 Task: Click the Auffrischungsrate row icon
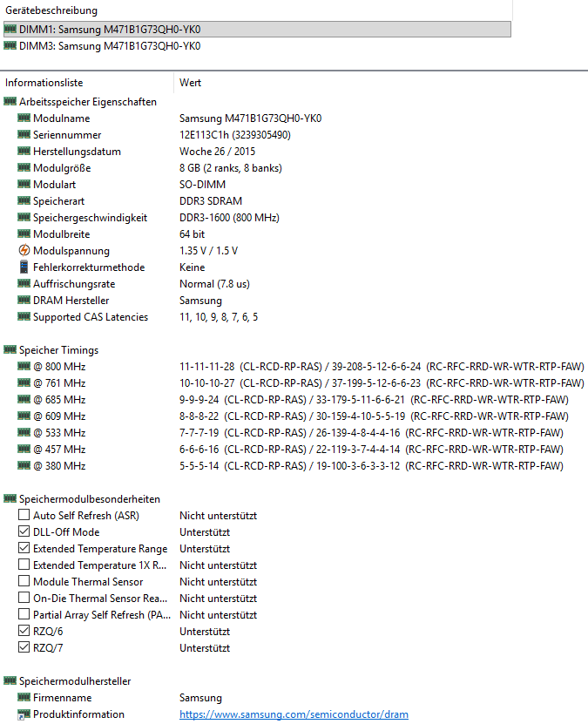(x=24, y=284)
